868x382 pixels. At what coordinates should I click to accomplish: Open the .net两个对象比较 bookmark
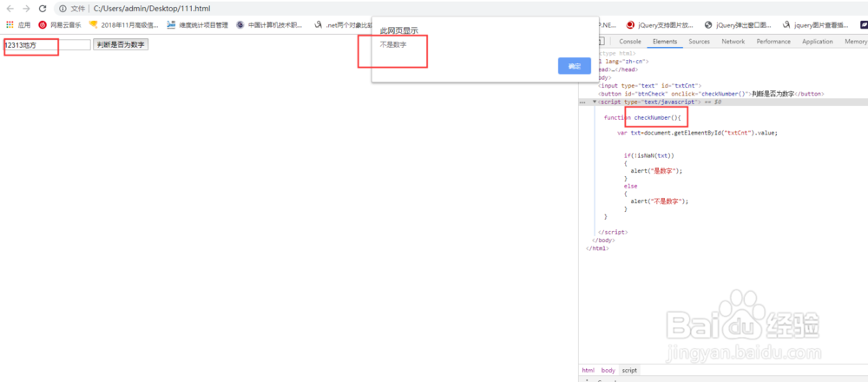(x=341, y=25)
